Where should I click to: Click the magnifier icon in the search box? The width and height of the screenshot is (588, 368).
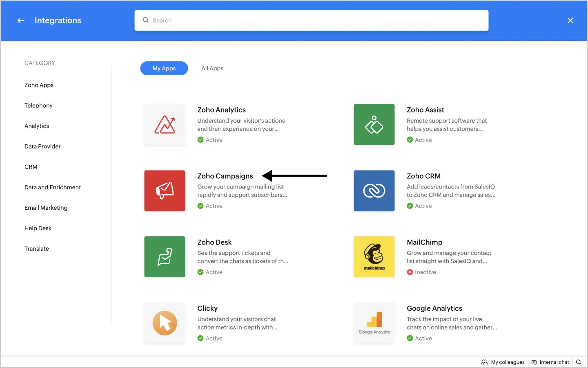[x=146, y=20]
